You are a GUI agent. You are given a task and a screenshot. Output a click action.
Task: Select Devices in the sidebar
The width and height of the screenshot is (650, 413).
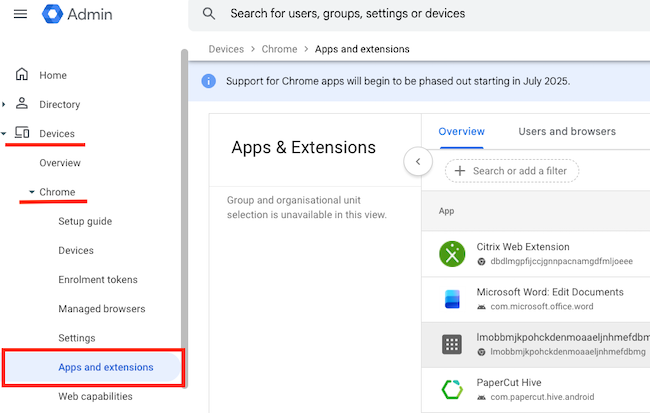tap(57, 134)
